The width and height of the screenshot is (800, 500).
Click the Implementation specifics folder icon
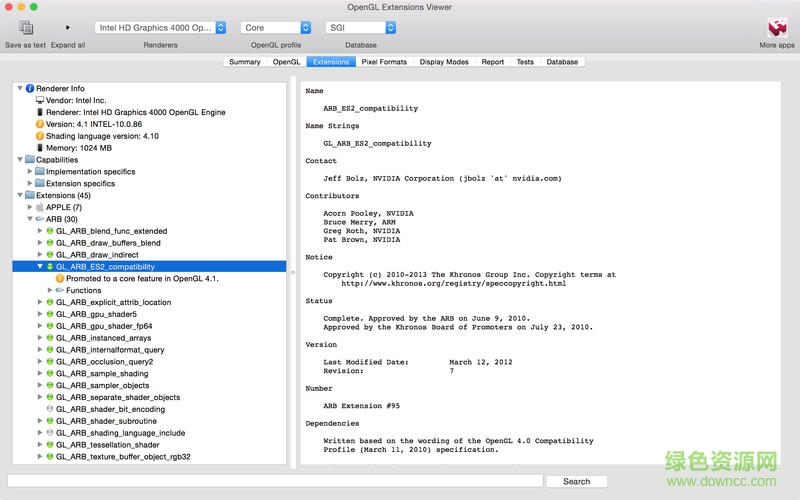(x=39, y=172)
